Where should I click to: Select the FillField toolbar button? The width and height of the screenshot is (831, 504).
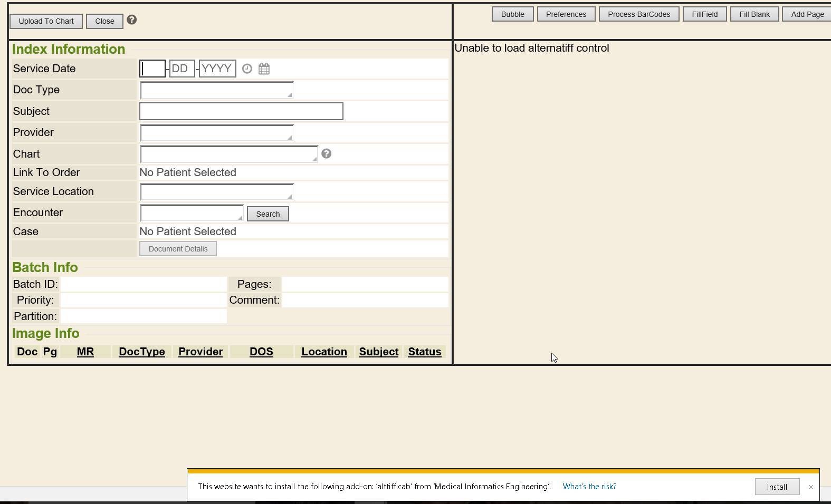[704, 14]
